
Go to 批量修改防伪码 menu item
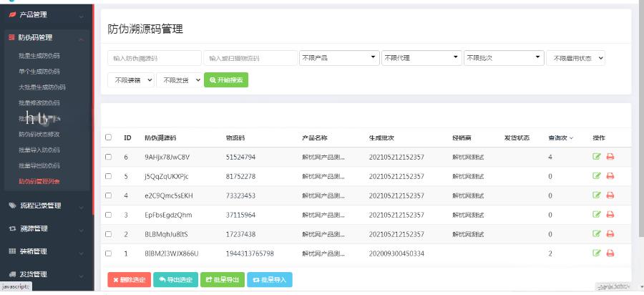[39, 102]
